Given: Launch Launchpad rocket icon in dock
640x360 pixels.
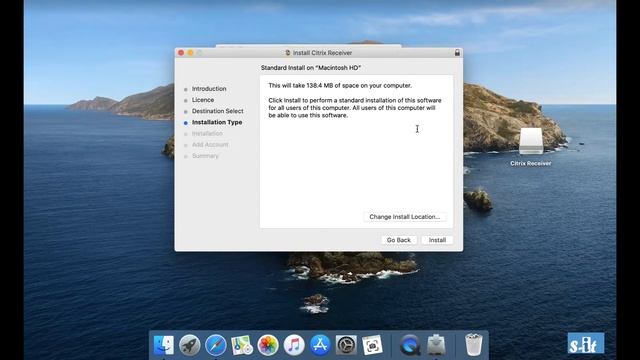Looking at the screenshot, I should coord(190,345).
